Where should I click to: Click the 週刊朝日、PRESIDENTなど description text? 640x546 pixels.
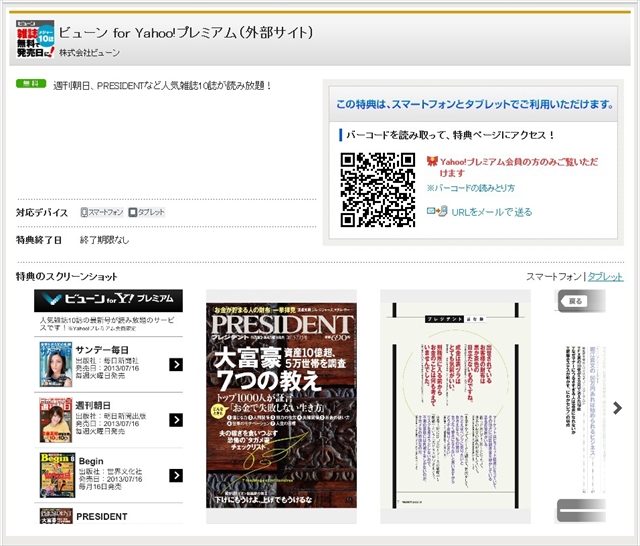click(162, 86)
